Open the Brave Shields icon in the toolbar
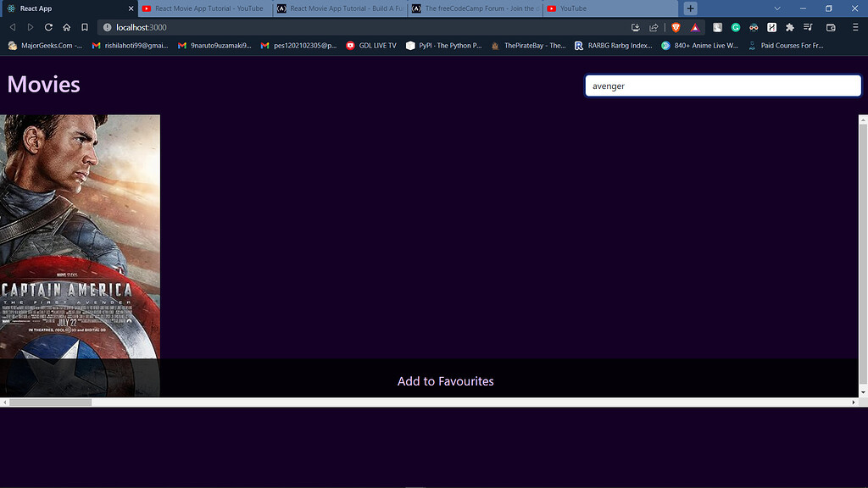868x488 pixels. 675,27
